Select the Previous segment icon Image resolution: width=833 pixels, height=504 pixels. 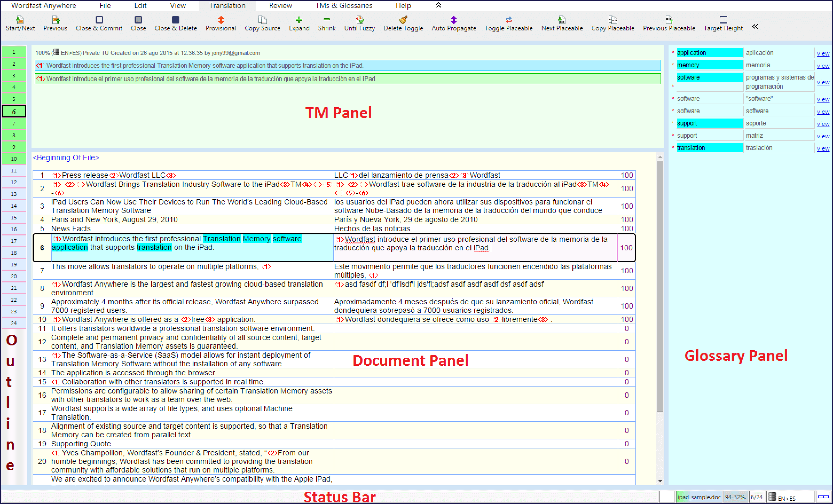55,23
